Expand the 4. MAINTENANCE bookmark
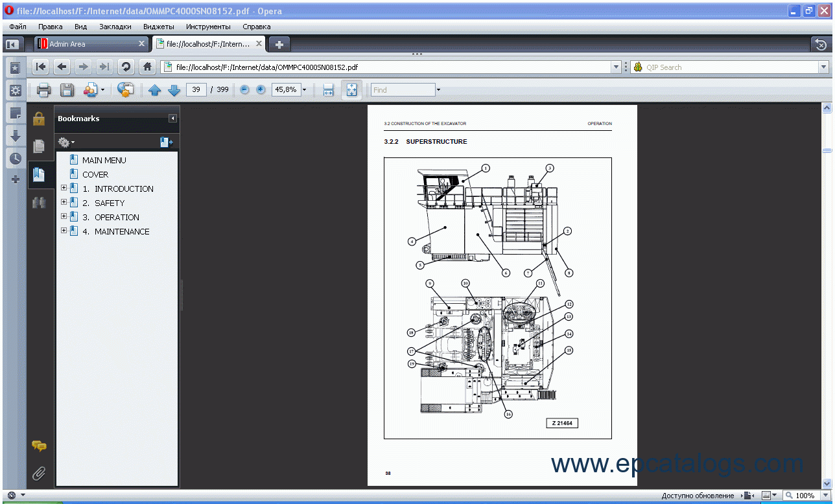The image size is (835, 504). [64, 231]
